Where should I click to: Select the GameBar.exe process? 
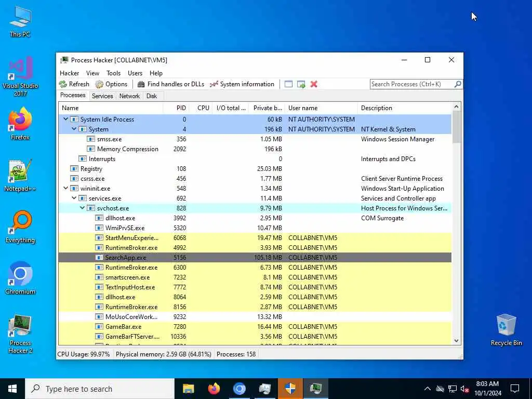[255, 326]
